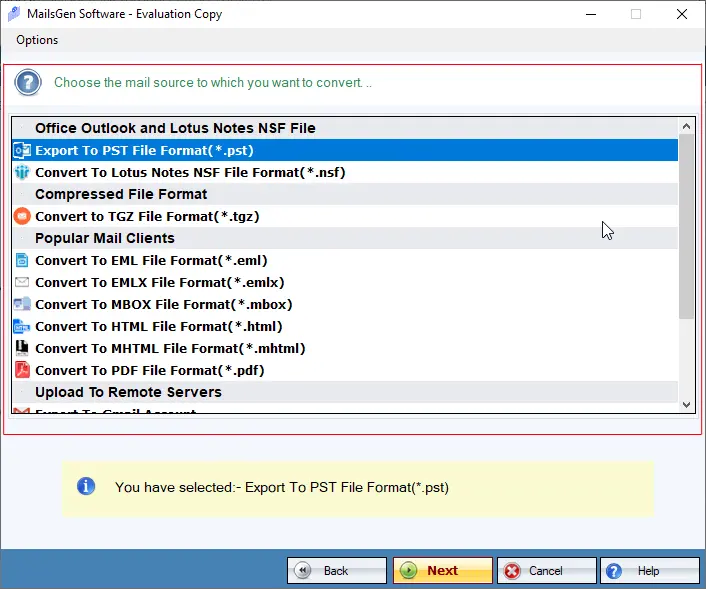Click the info icon in yellow banner
The image size is (706, 589).
click(x=86, y=486)
